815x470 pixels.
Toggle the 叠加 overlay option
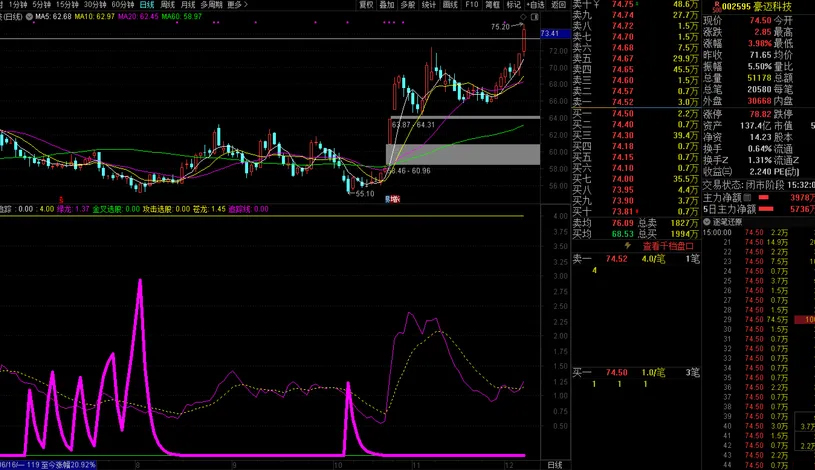click(x=386, y=5)
